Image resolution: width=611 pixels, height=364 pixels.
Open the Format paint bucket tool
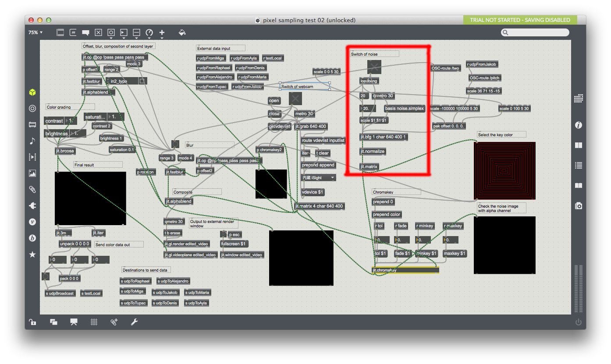182,32
